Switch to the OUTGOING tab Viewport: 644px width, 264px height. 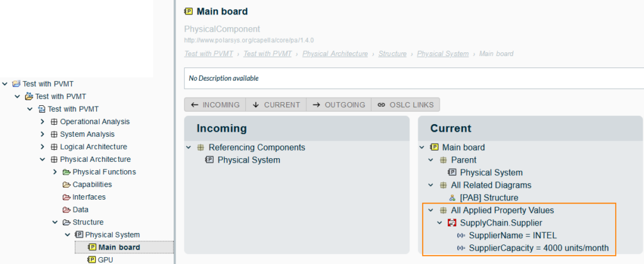pos(340,105)
